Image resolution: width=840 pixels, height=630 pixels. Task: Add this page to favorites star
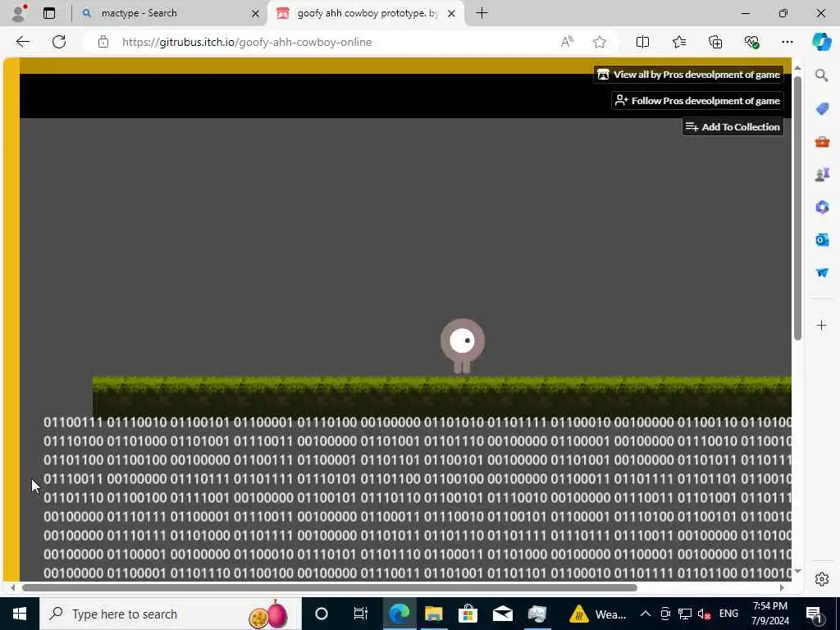(600, 42)
